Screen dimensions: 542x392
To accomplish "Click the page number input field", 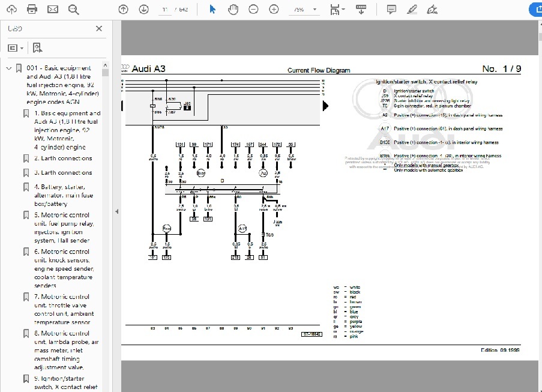I will point(165,10).
